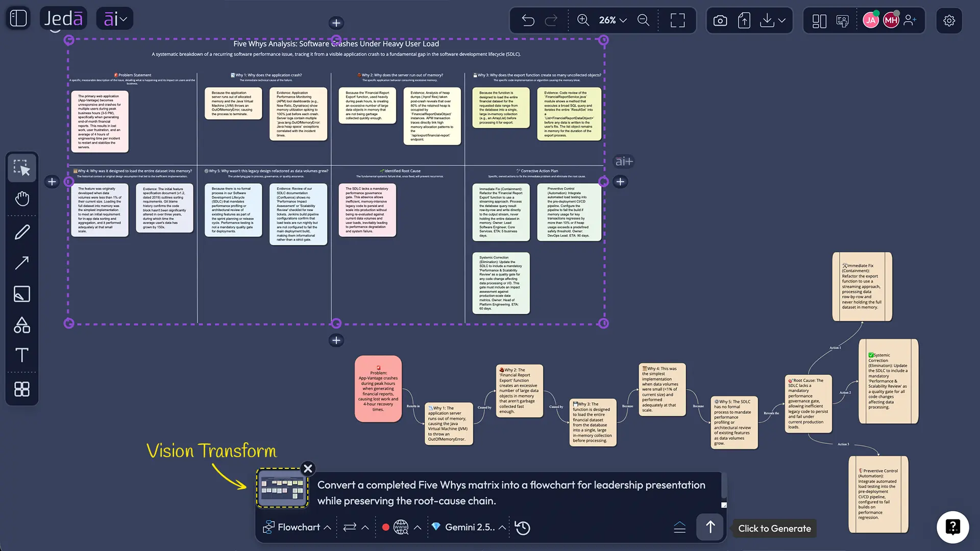Click the MH user avatar
980x551 pixels.
(x=891, y=20)
